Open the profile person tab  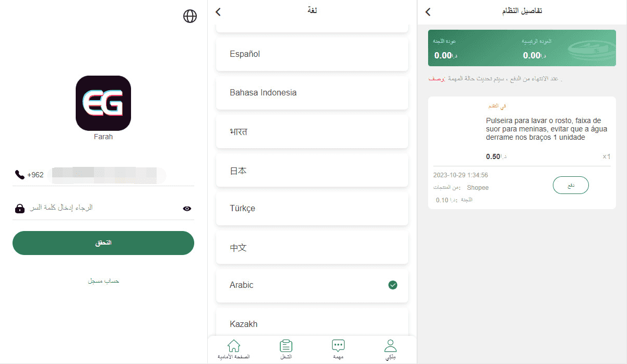[391, 346]
